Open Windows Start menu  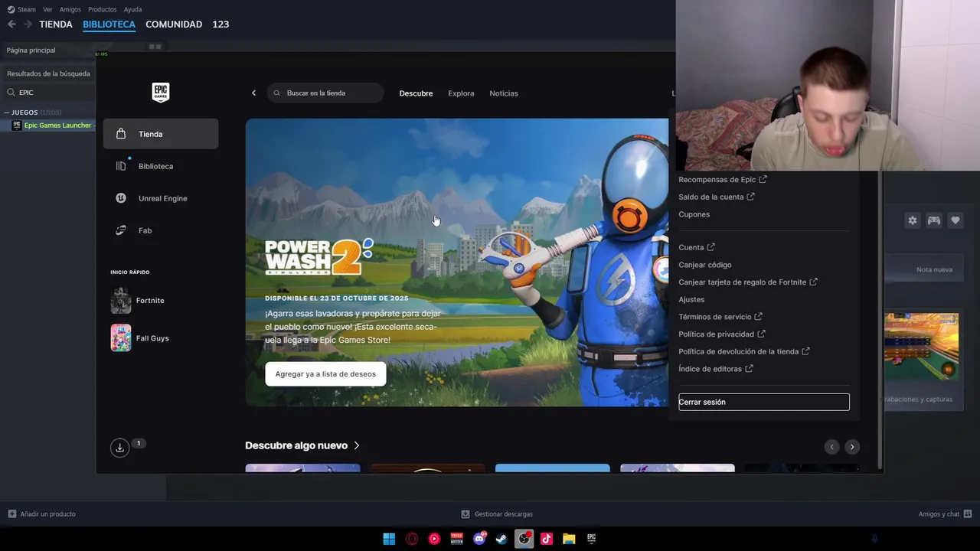tap(389, 539)
